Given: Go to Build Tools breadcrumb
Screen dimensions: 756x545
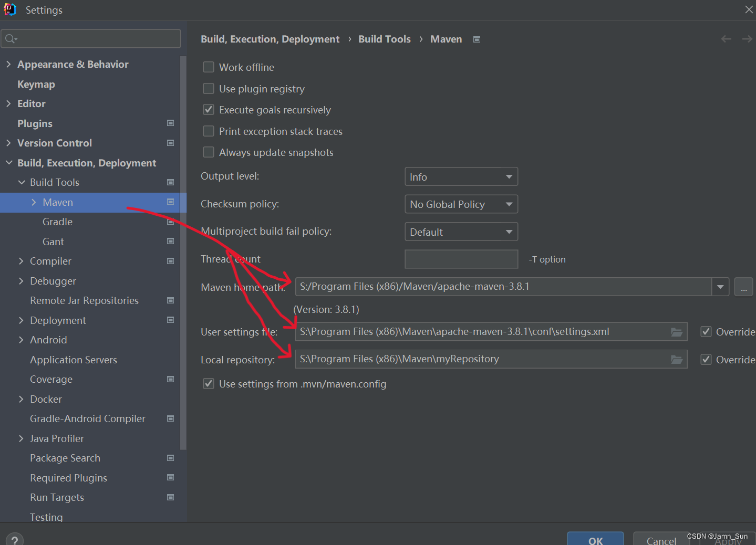Looking at the screenshot, I should 385,39.
